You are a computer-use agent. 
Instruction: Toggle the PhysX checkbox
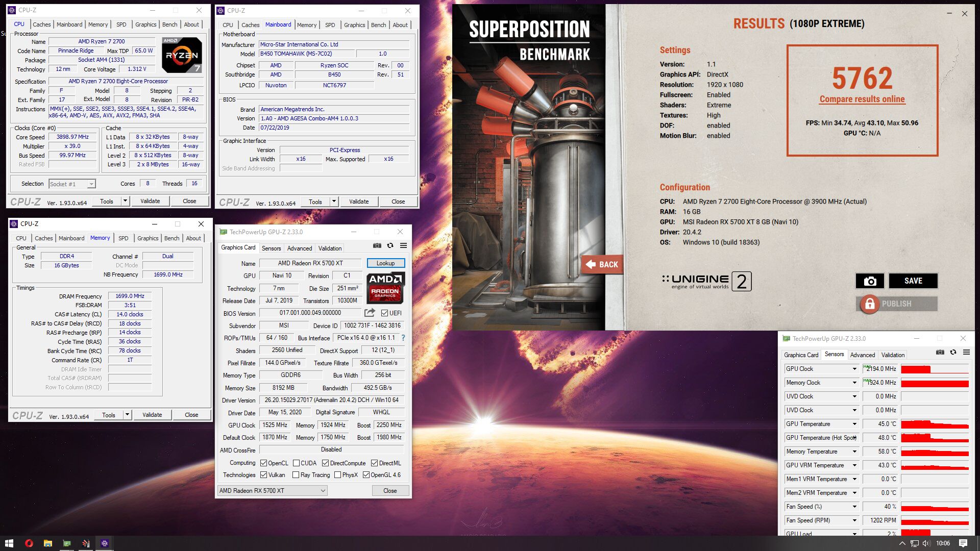pos(337,475)
